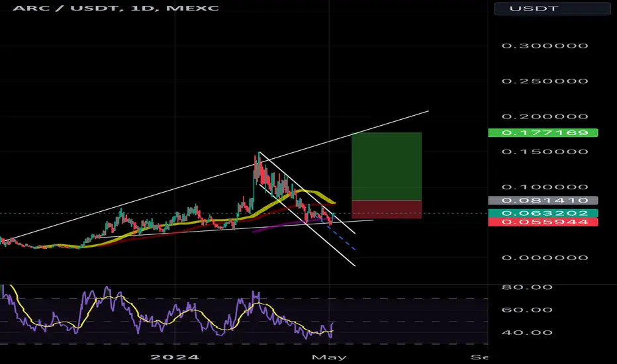Click the 40.00 RSI axis label
This screenshot has width=617, height=364.
click(x=527, y=332)
